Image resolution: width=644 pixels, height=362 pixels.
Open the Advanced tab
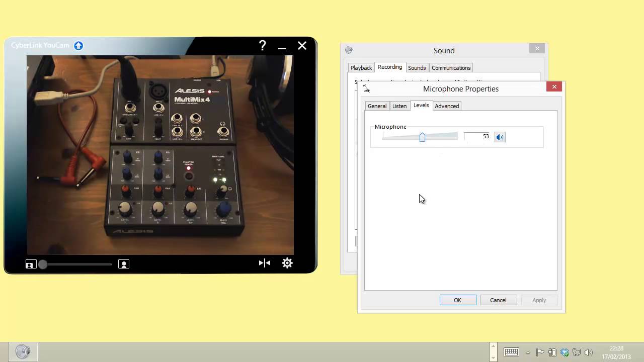click(x=447, y=106)
